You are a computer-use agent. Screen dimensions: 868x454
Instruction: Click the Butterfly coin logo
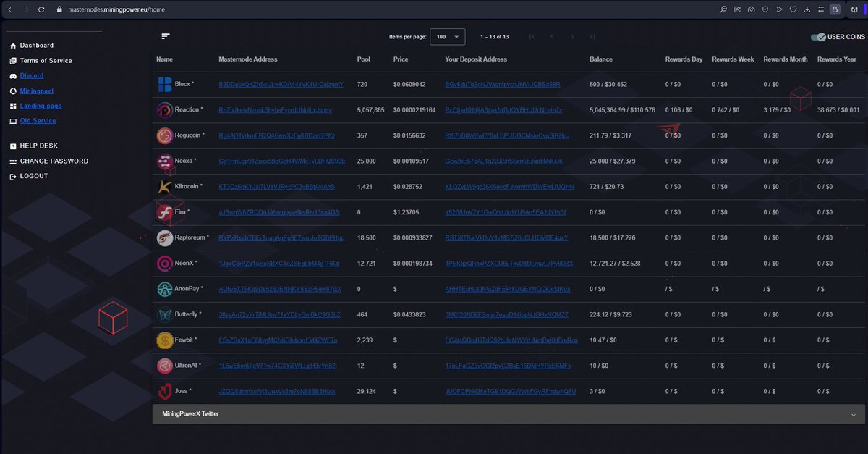coord(164,314)
